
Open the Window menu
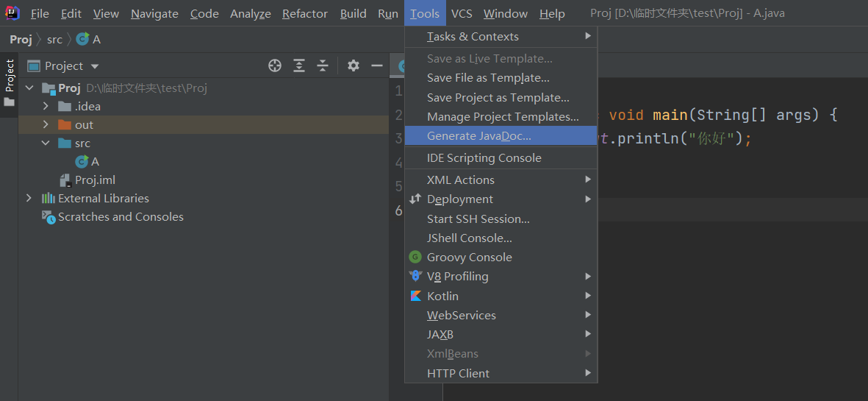506,13
